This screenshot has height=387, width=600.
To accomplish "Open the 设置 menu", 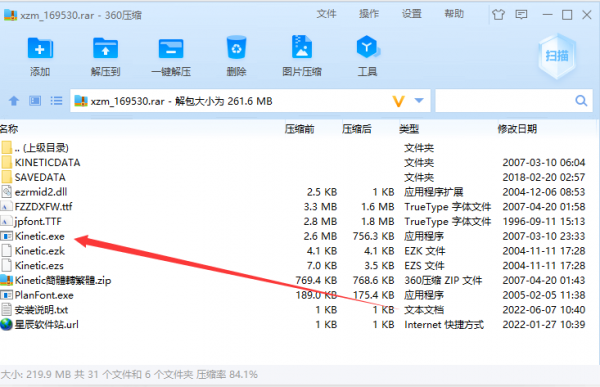I will 412,14.
